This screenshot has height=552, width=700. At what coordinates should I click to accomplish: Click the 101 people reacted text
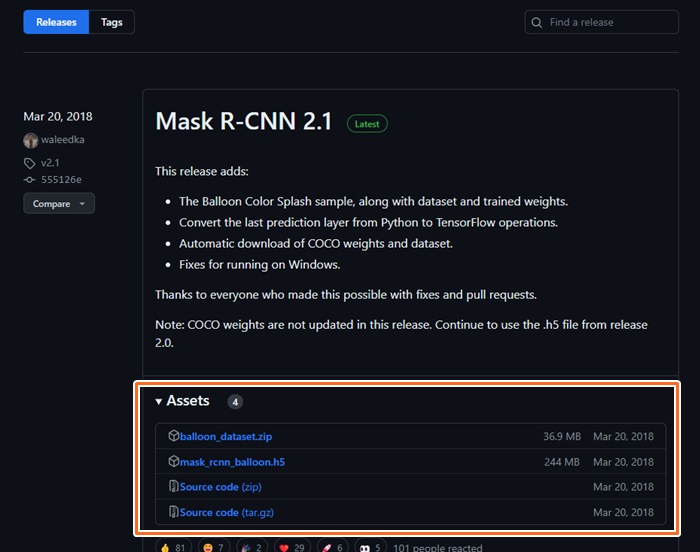click(438, 547)
